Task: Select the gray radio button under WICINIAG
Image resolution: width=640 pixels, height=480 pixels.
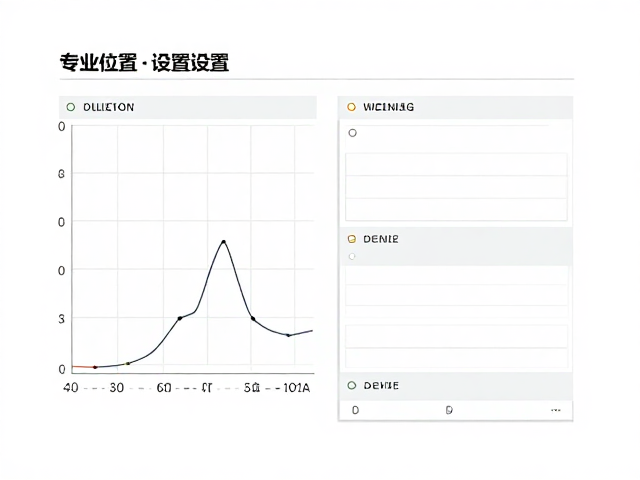Action: (x=352, y=133)
